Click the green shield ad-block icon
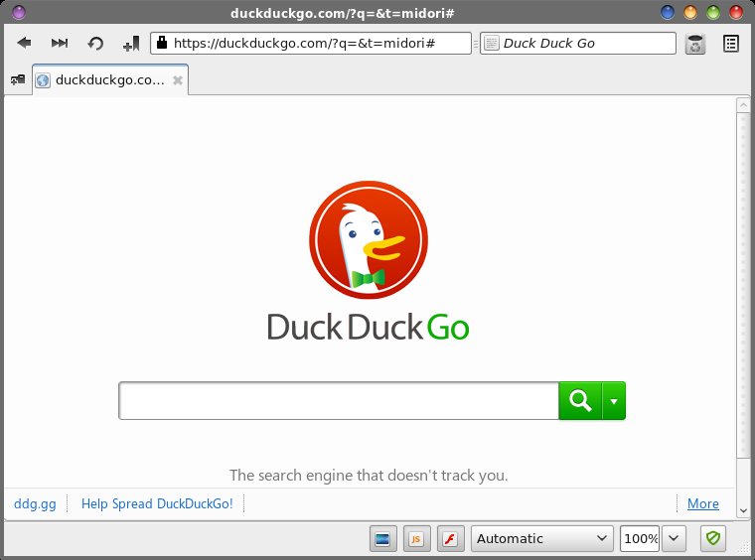This screenshot has height=560, width=755. point(713,538)
